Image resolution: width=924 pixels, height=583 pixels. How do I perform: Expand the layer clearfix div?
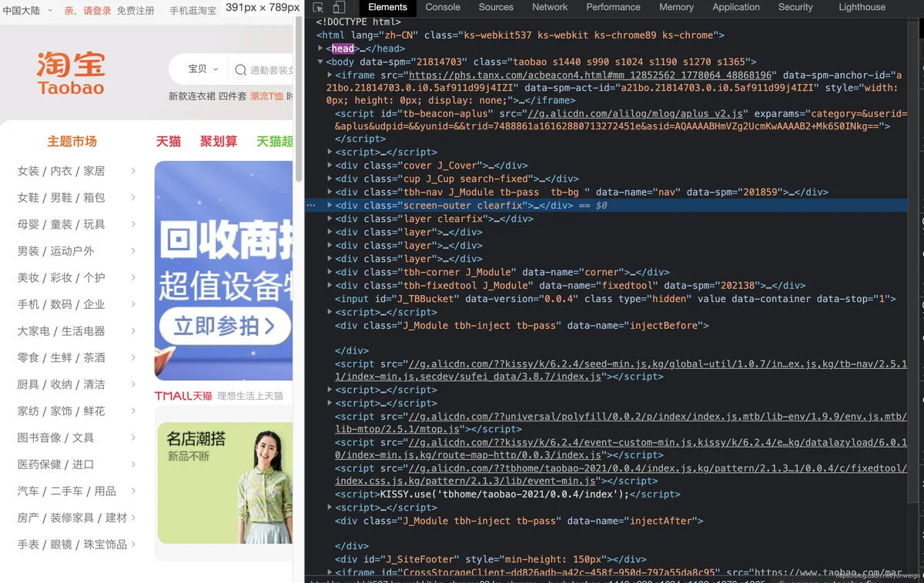point(330,219)
